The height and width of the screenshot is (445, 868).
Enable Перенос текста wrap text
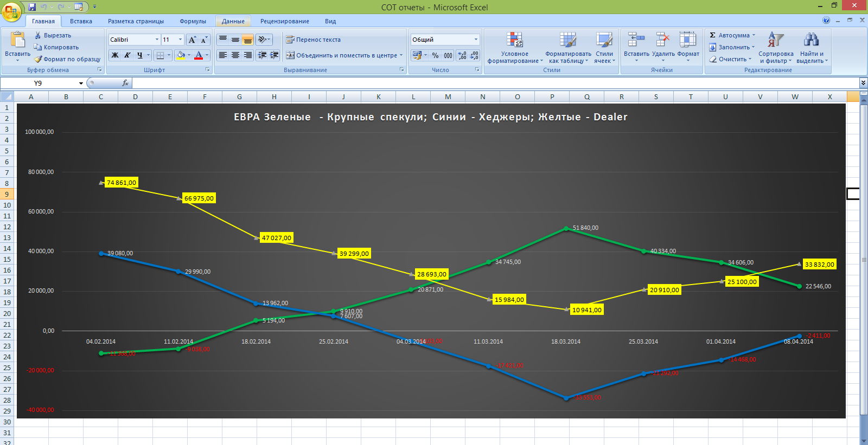click(314, 40)
